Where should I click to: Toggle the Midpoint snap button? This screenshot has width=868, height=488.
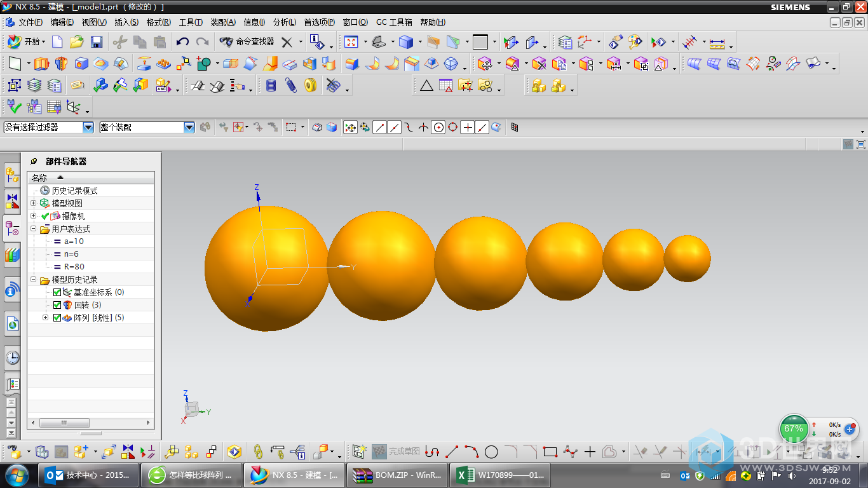click(394, 127)
